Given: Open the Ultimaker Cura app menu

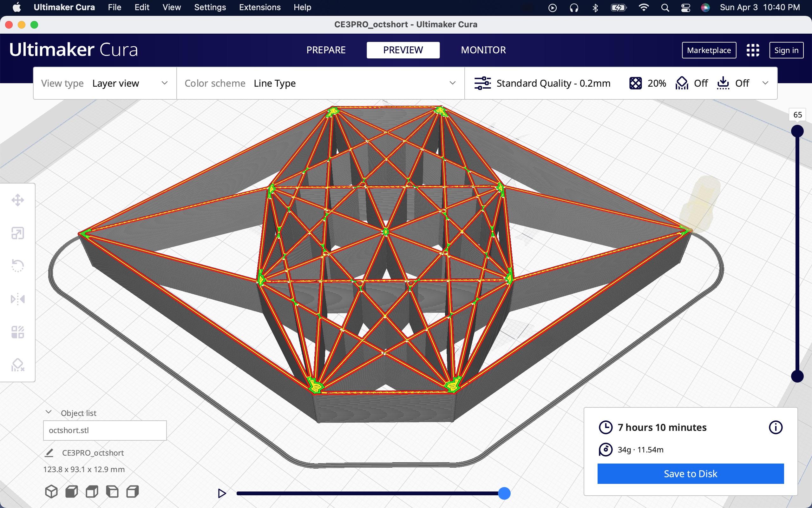Looking at the screenshot, I should (64, 7).
